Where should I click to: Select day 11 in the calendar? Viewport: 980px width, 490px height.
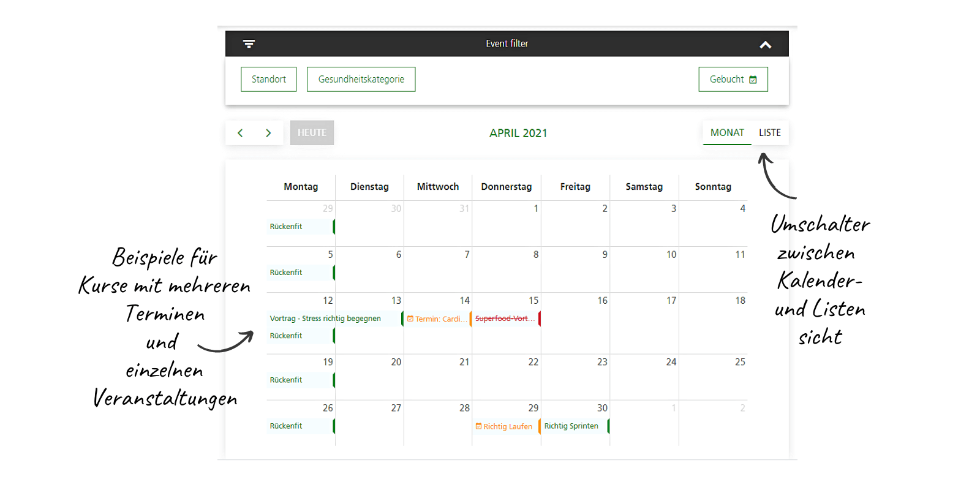coord(740,255)
